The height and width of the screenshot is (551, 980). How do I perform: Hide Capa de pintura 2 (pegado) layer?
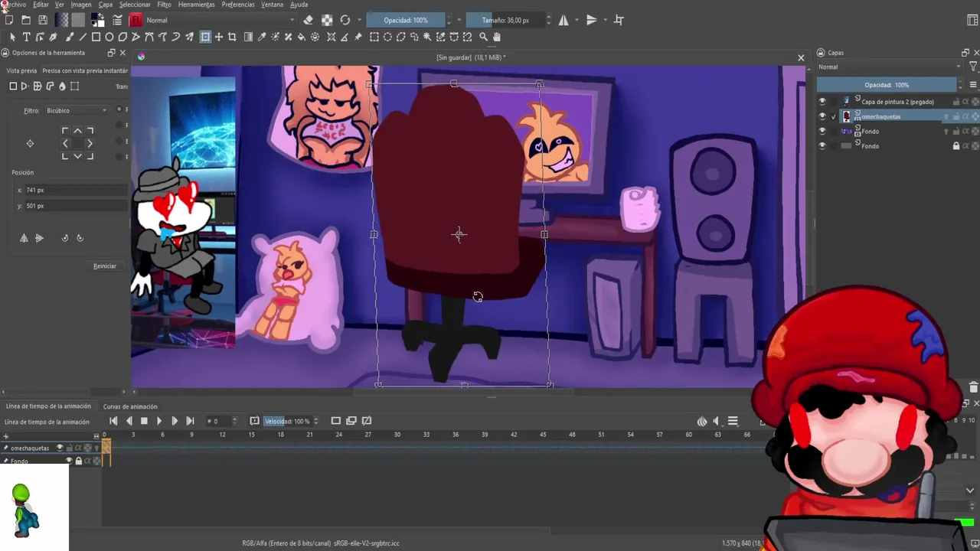(822, 101)
